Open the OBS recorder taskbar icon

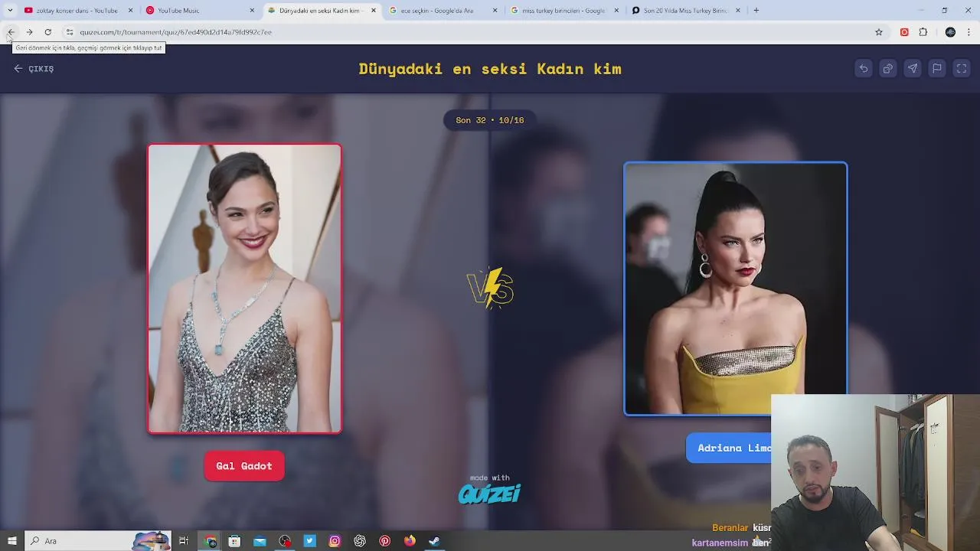285,541
